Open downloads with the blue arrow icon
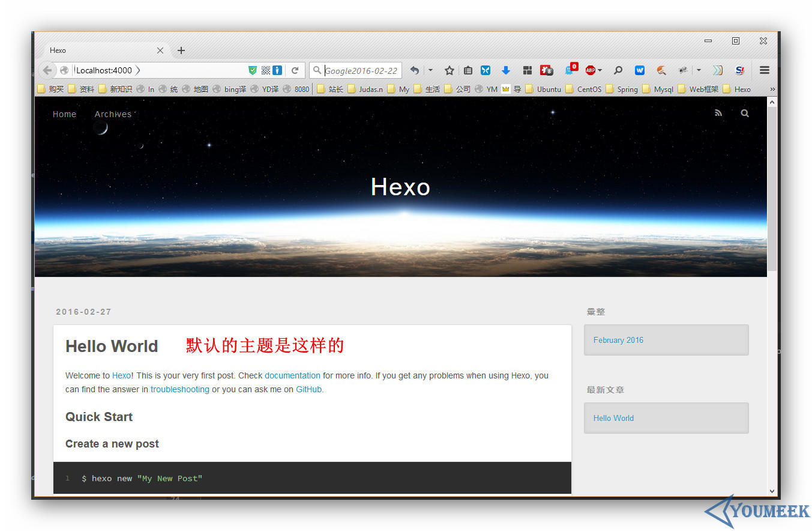The width and height of the screenshot is (812, 531). [x=506, y=70]
